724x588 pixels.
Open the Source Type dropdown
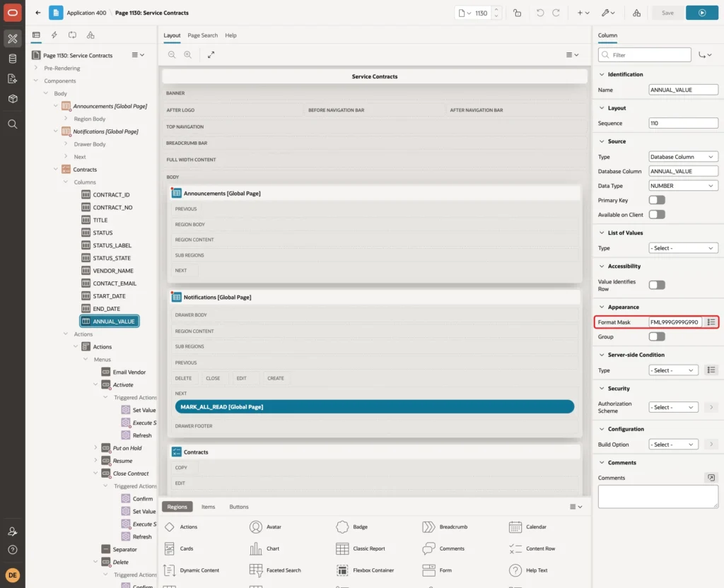[x=683, y=157]
